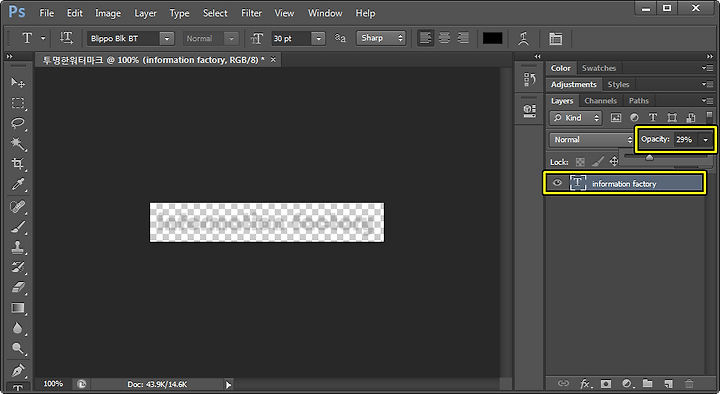720x394 pixels.
Task: Open the Kind filter dropdown
Action: [x=575, y=118]
